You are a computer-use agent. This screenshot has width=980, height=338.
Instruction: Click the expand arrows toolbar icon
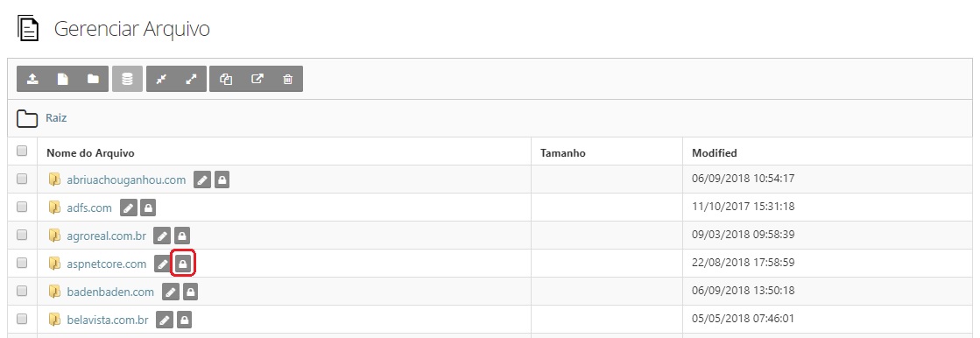(191, 80)
